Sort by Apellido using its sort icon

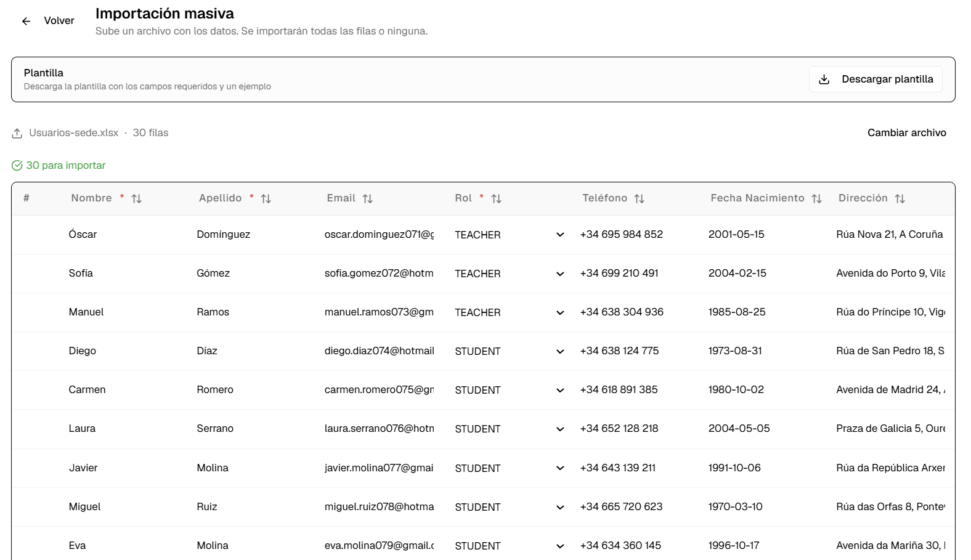266,198
